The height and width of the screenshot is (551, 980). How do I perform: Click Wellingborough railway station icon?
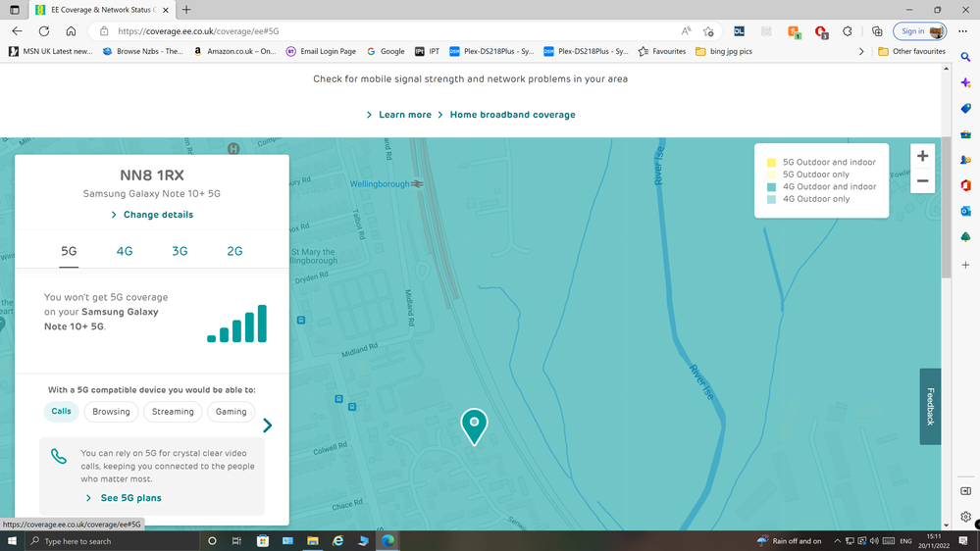417,183
